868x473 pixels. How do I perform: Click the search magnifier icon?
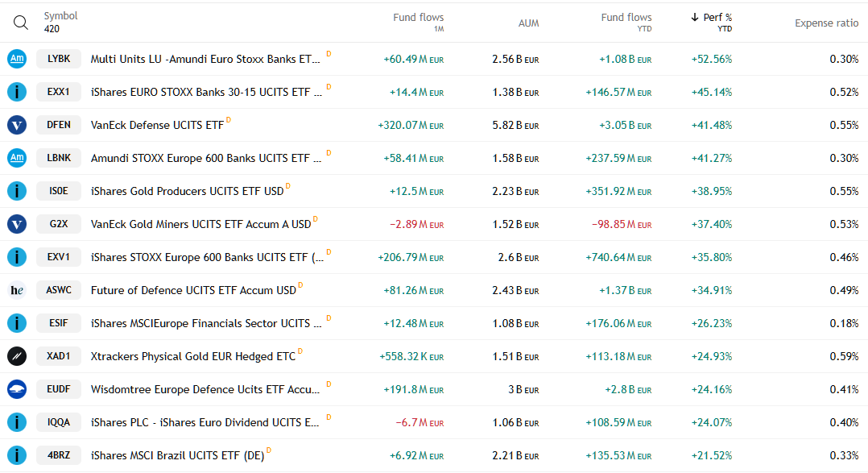pos(21,23)
